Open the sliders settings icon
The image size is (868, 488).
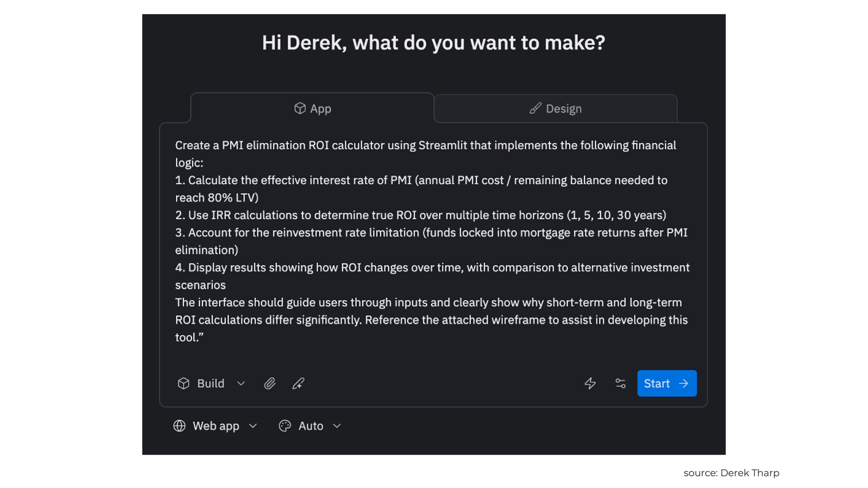[620, 383]
